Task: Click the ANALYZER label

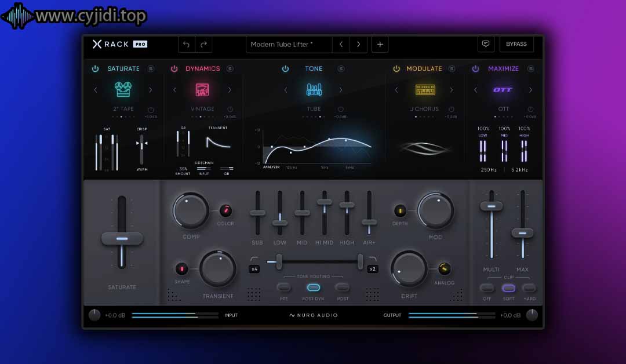Action: pyautogui.click(x=271, y=167)
